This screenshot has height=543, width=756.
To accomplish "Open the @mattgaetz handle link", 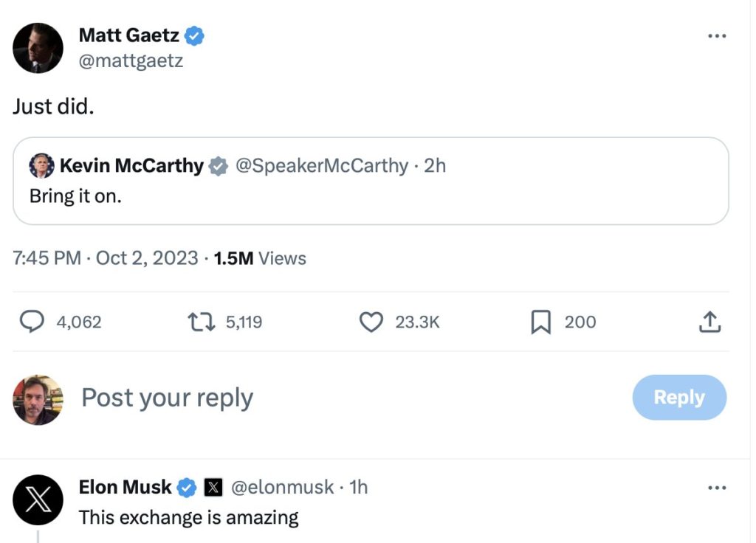I will click(x=130, y=60).
